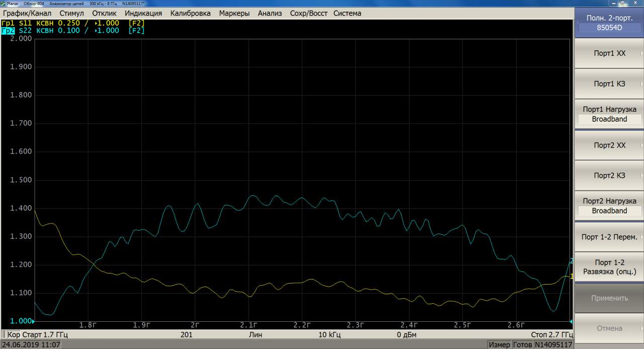The height and width of the screenshot is (349, 644).
Task: Open the Сохр/Восст menu
Action: [308, 13]
